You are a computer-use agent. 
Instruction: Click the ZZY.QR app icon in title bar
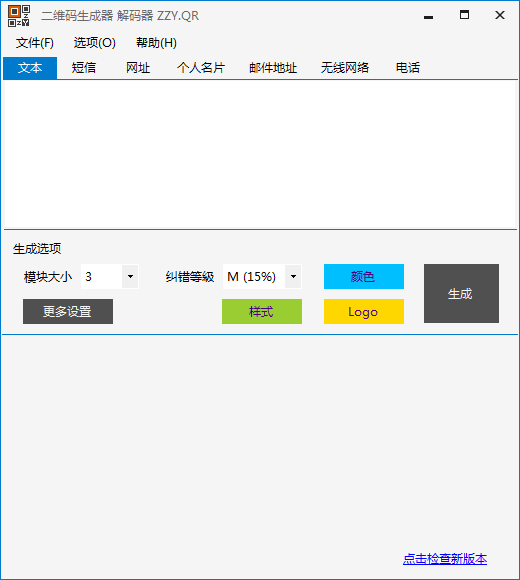click(x=19, y=16)
